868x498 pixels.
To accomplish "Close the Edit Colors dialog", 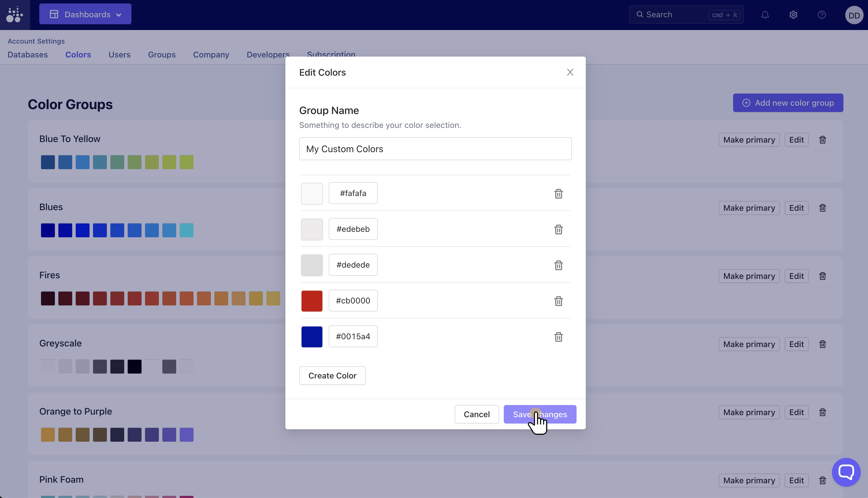I will (x=570, y=72).
